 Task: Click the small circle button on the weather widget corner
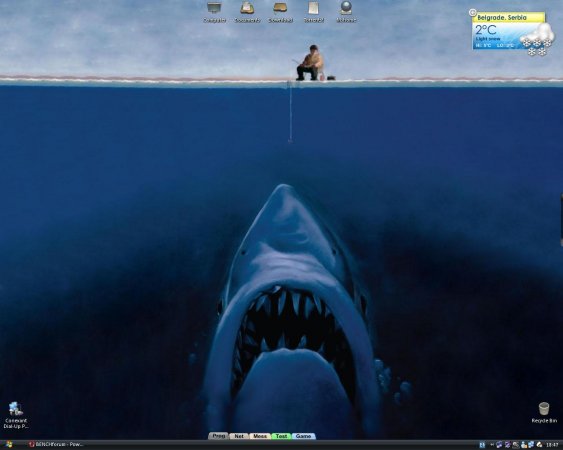[473, 13]
